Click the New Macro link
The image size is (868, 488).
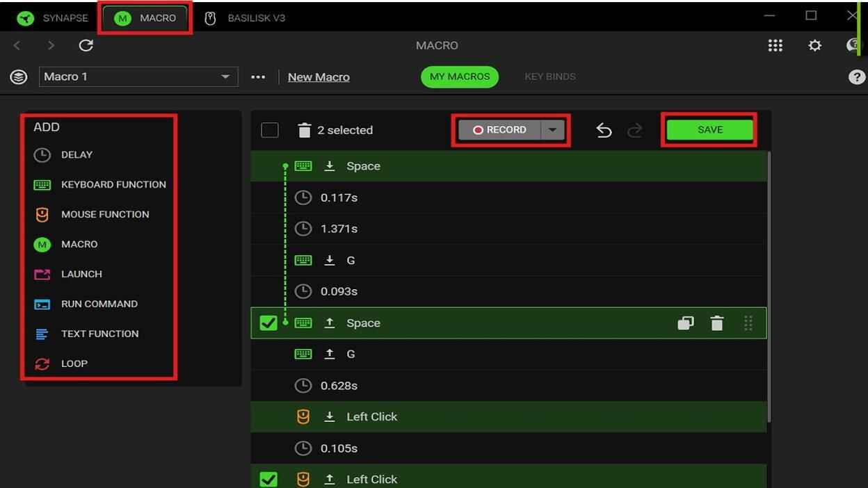pos(319,77)
